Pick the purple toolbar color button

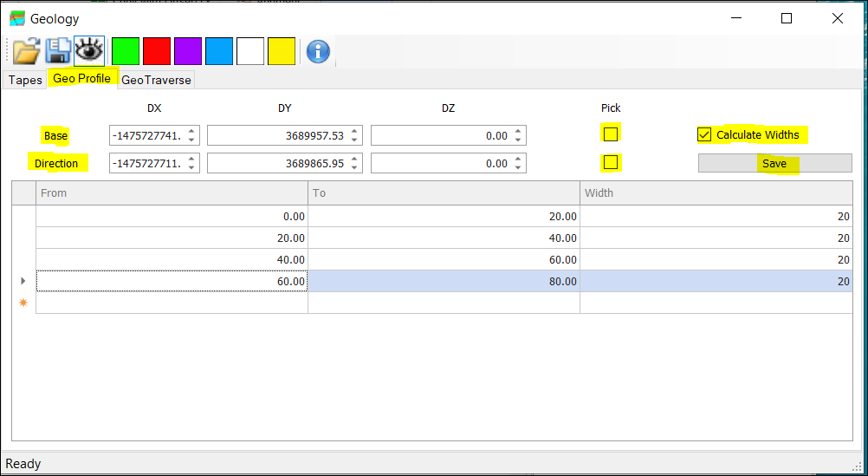pyautogui.click(x=188, y=51)
